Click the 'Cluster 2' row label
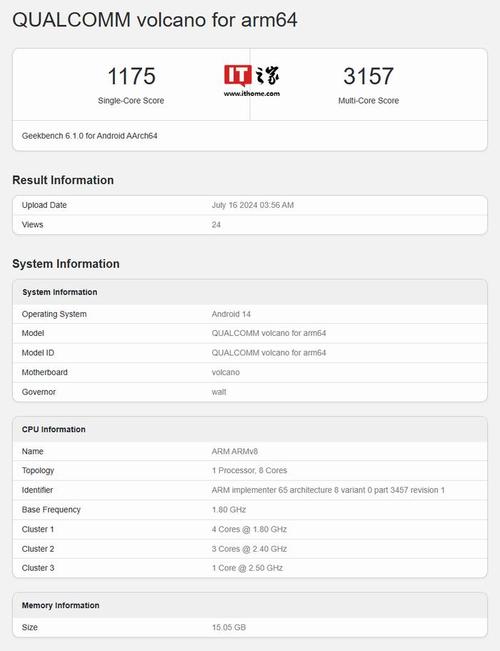This screenshot has width=500, height=651. 38,548
